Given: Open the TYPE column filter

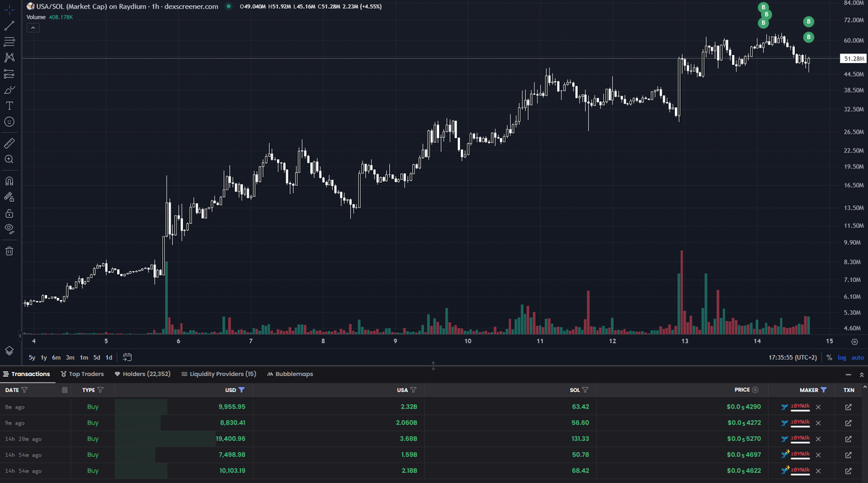Looking at the screenshot, I should pyautogui.click(x=100, y=390).
